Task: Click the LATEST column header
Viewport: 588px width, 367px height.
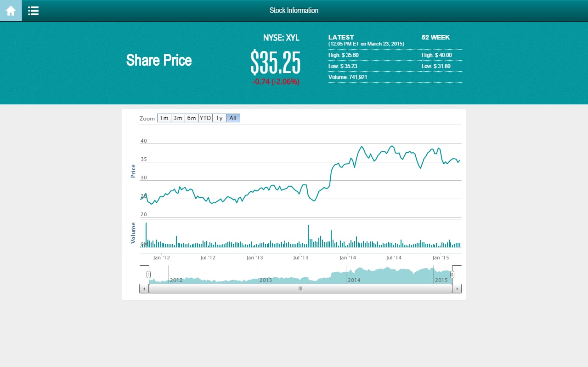Action: [341, 37]
